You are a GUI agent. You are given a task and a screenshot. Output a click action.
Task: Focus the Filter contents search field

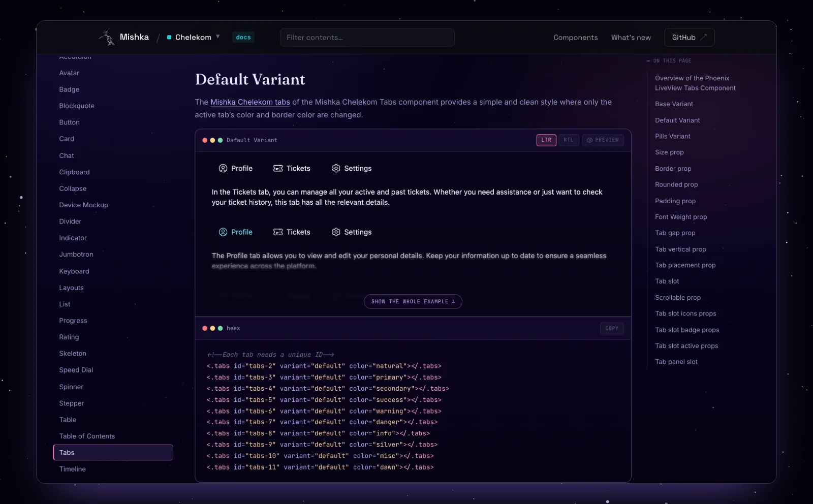(367, 37)
